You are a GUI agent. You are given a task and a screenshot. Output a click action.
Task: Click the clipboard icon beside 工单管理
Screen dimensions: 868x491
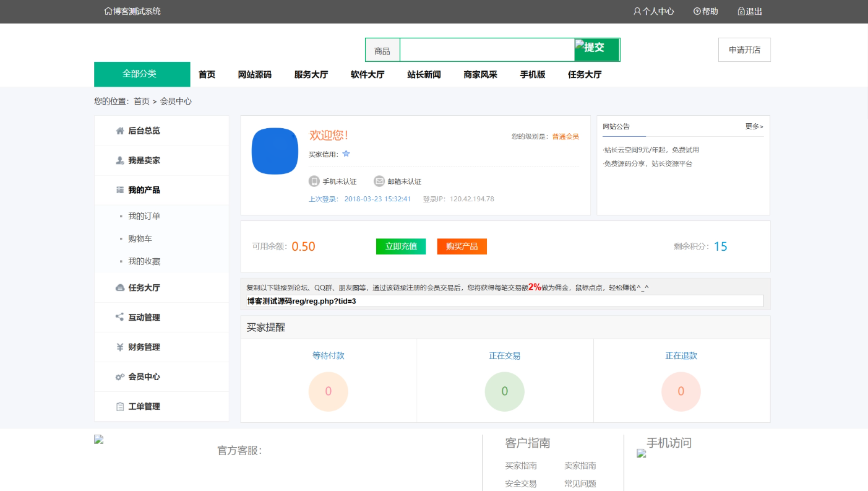pos(120,407)
